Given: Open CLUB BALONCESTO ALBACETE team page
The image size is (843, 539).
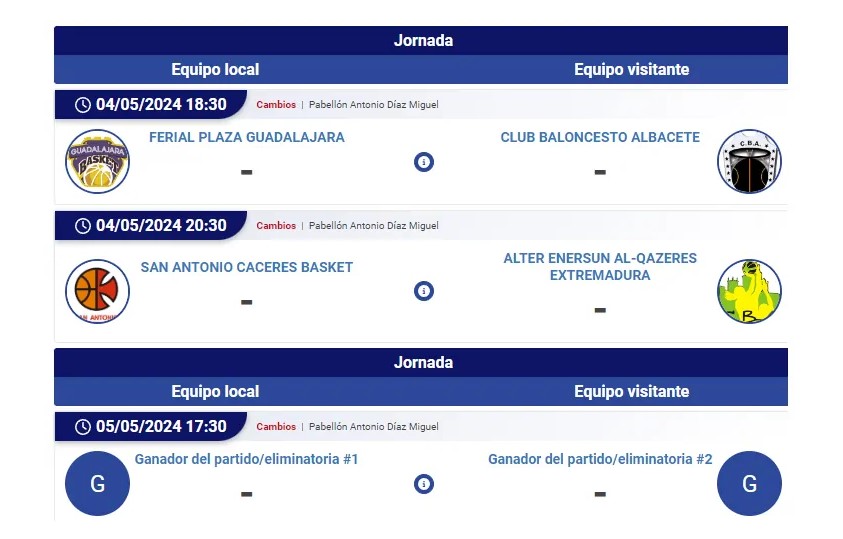Looking at the screenshot, I should (600, 138).
